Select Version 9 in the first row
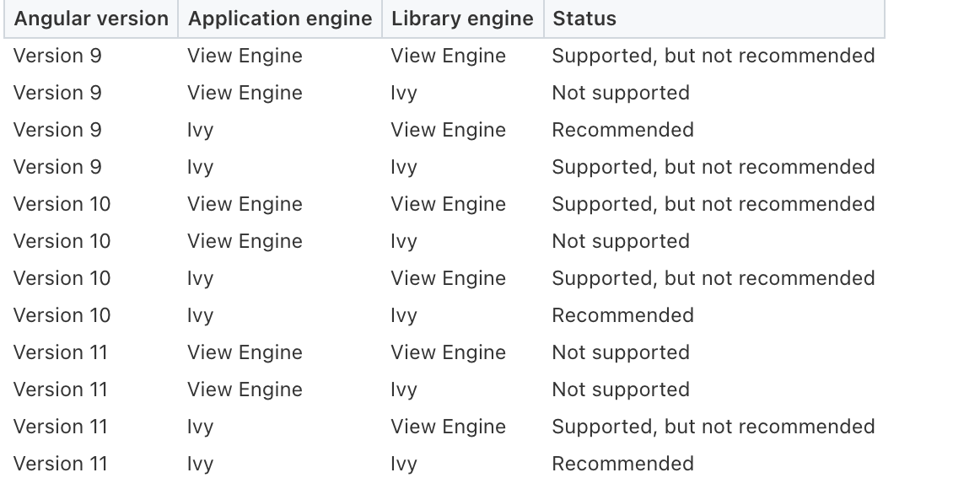This screenshot has width=980, height=494. pyautogui.click(x=57, y=56)
